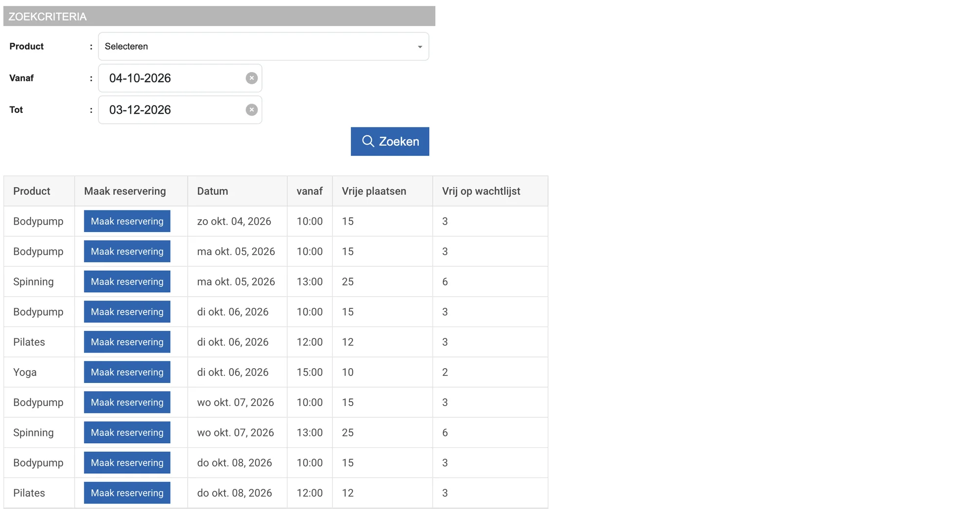This screenshot has width=980, height=509.
Task: Reserve Spinning on wo okt. 07, 2026
Action: (x=127, y=433)
